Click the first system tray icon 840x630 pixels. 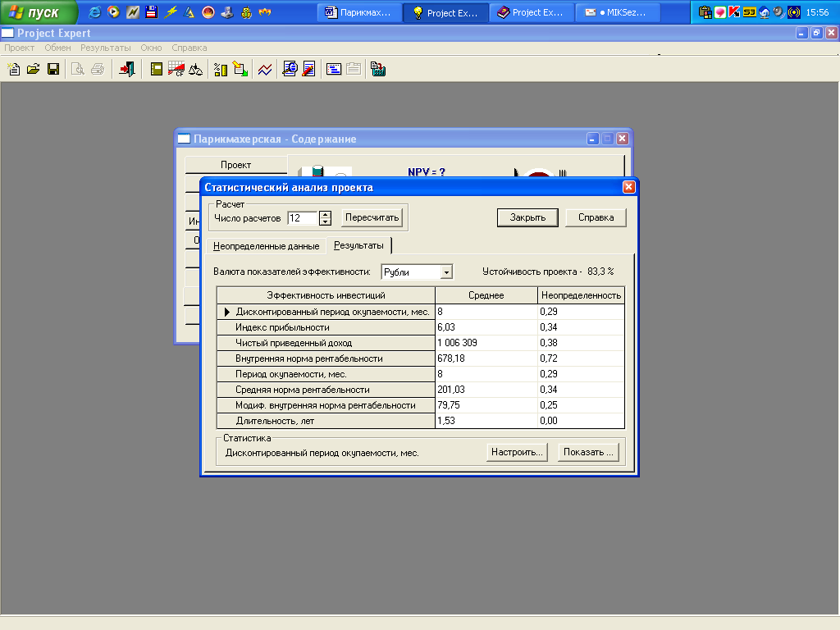click(x=705, y=11)
